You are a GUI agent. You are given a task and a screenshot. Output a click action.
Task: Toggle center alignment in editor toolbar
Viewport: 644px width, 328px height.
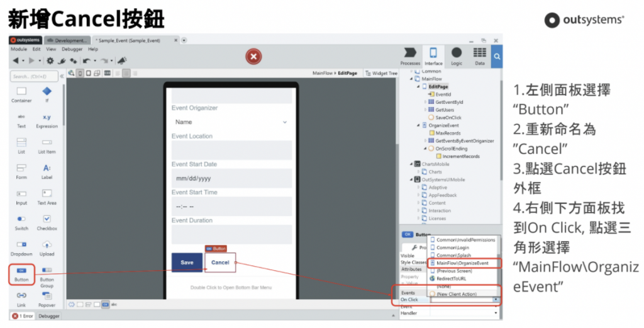(x=126, y=73)
